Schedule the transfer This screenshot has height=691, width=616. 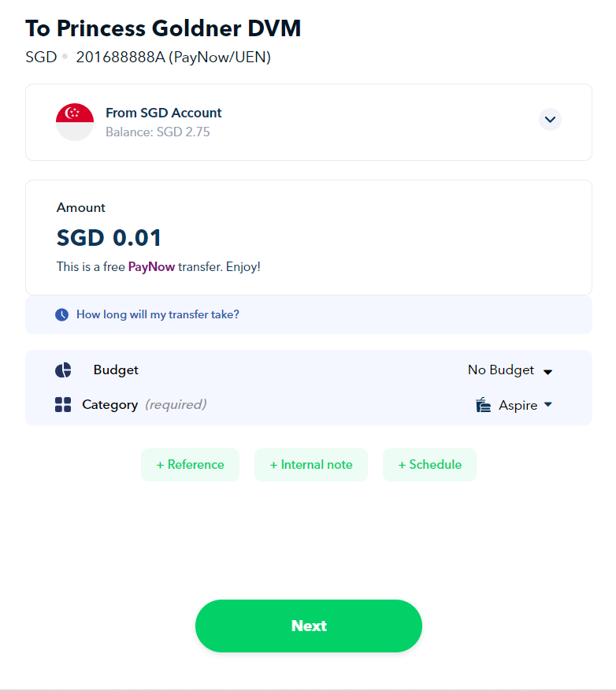click(429, 464)
